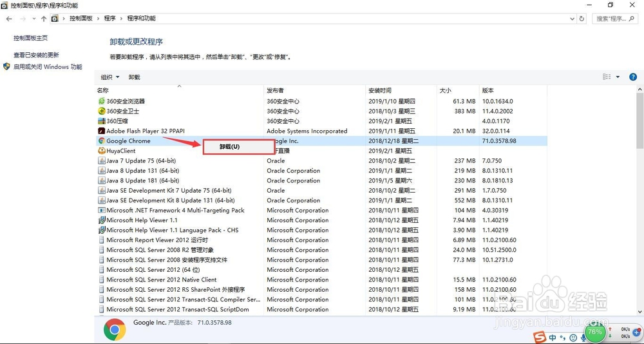Open help with the blue question mark
The image size is (644, 344).
pos(633,77)
